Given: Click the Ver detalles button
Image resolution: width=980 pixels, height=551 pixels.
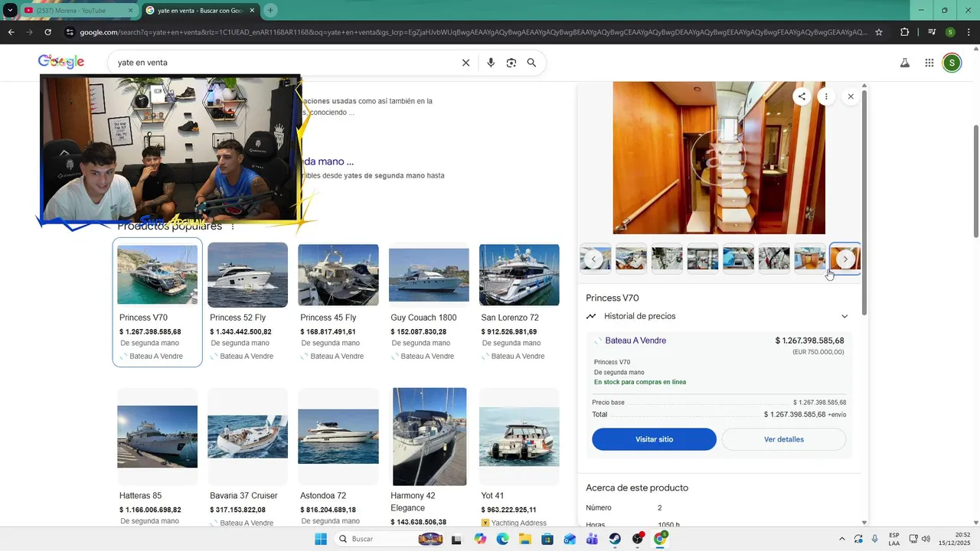Looking at the screenshot, I should (x=784, y=439).
